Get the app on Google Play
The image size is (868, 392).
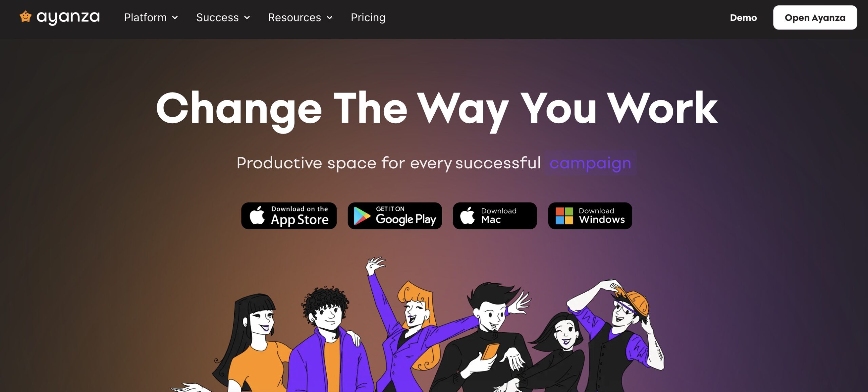pos(395,216)
